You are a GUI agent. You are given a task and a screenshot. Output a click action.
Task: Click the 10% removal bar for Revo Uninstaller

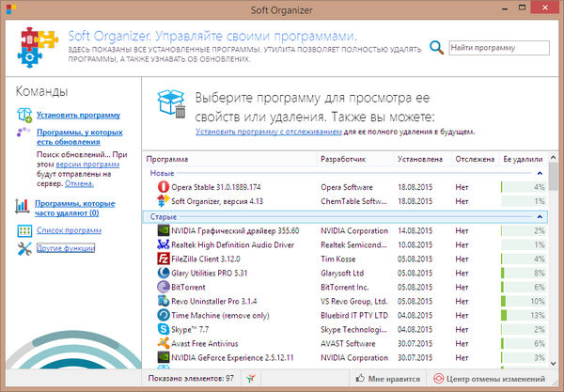(524, 301)
